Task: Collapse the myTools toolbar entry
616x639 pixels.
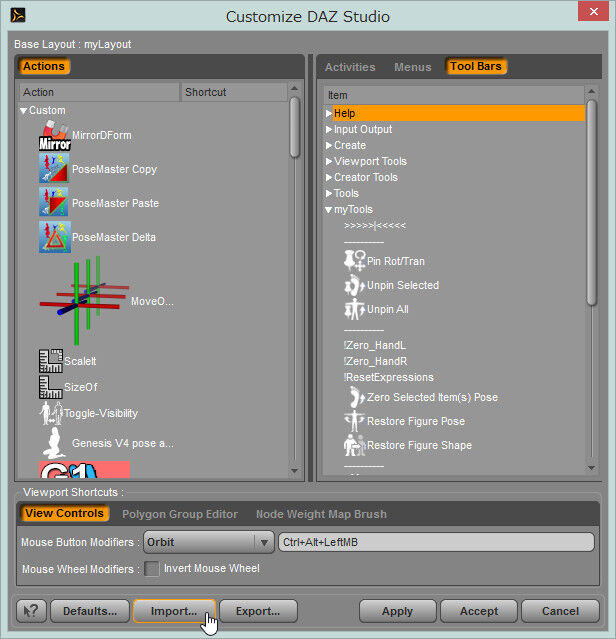Action: [329, 209]
